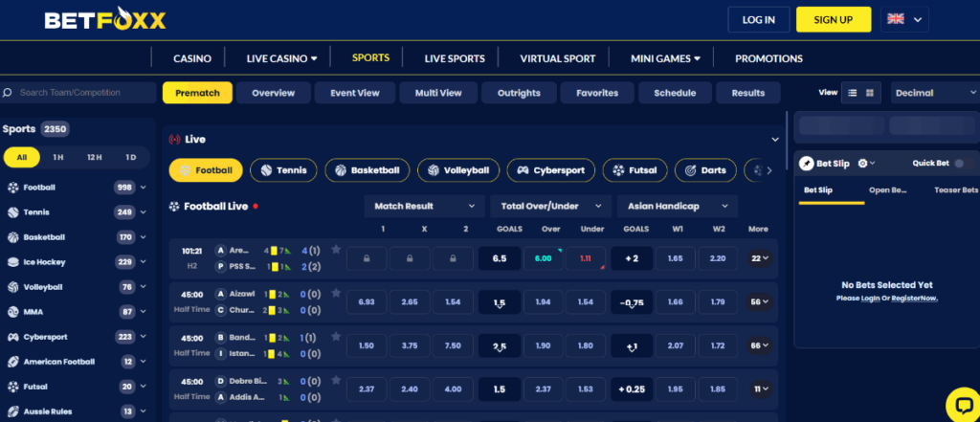This screenshot has width=980, height=422.
Task: Select Over odds 6.00
Action: (544, 258)
